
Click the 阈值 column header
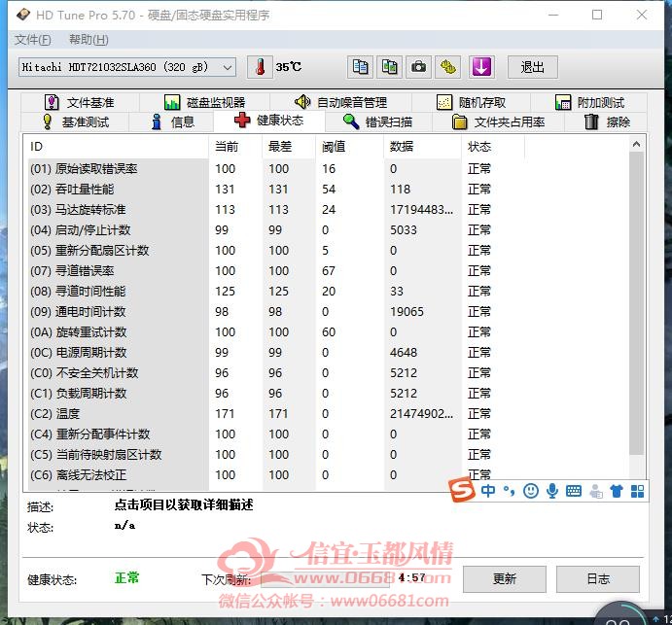[x=350, y=147]
